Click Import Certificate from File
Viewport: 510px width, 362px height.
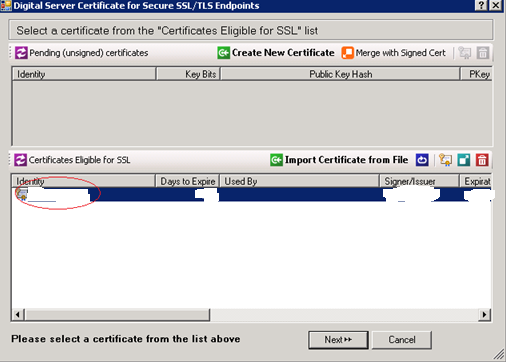pyautogui.click(x=339, y=160)
